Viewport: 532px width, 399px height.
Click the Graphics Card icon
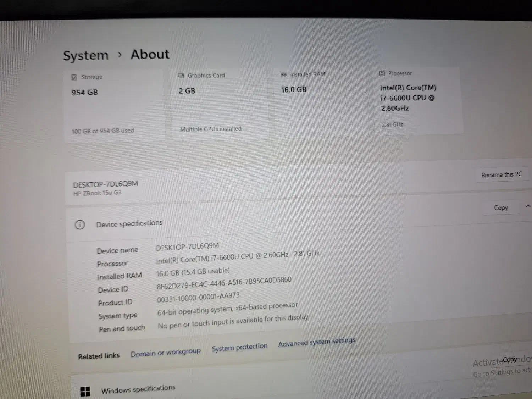click(181, 76)
